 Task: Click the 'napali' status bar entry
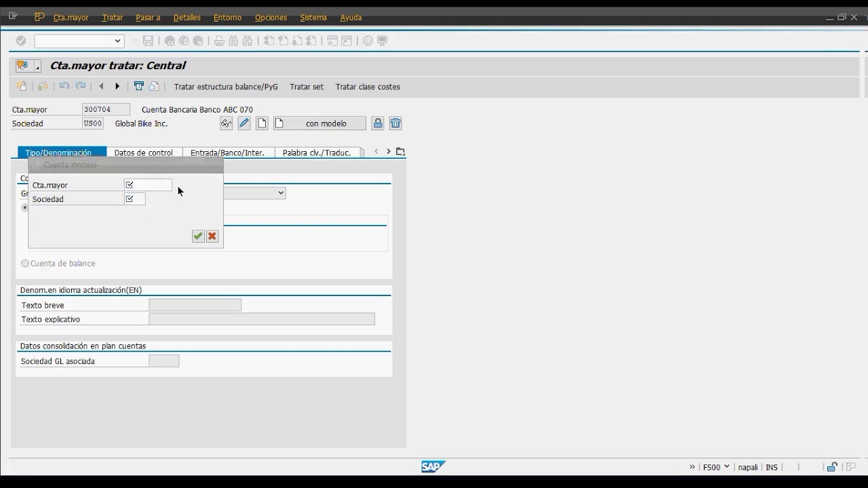coord(748,467)
